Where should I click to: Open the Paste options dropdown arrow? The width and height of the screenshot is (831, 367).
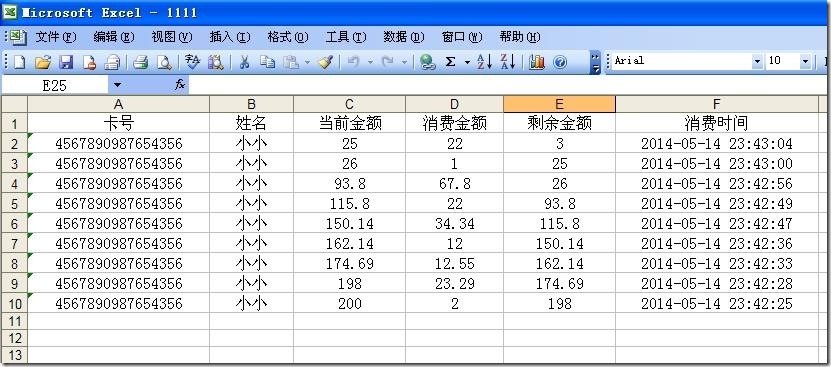(x=307, y=63)
